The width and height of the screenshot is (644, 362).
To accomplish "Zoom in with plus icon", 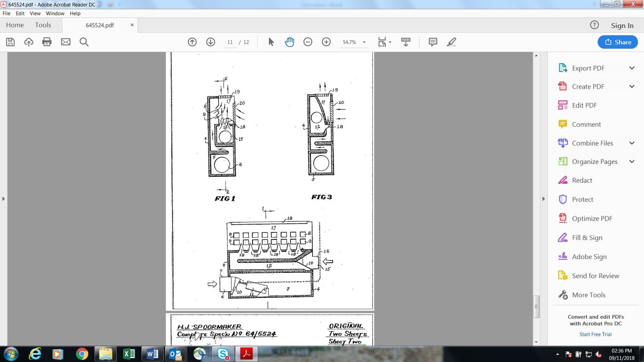I will coord(326,42).
